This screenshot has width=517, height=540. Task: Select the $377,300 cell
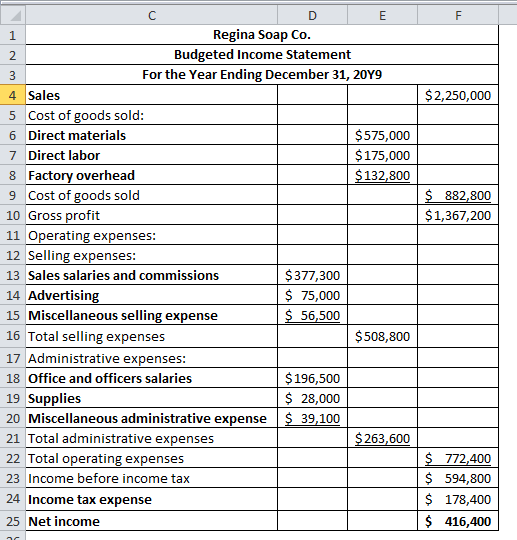tap(312, 275)
